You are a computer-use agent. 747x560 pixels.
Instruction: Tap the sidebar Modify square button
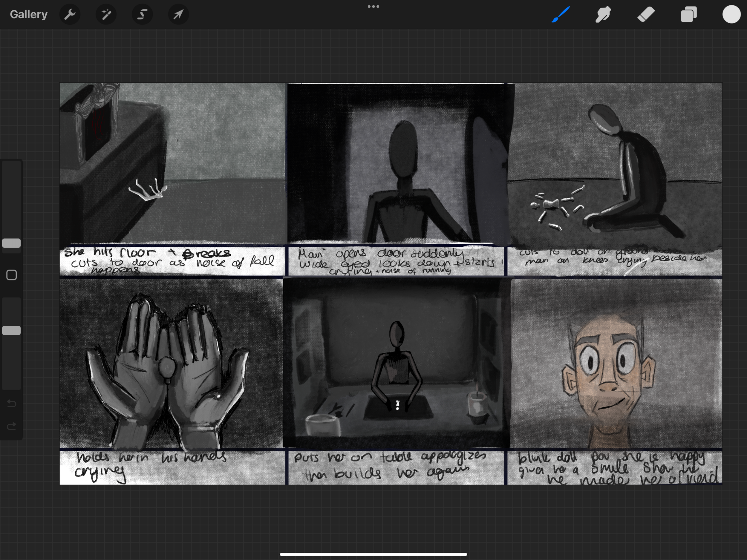tap(11, 275)
